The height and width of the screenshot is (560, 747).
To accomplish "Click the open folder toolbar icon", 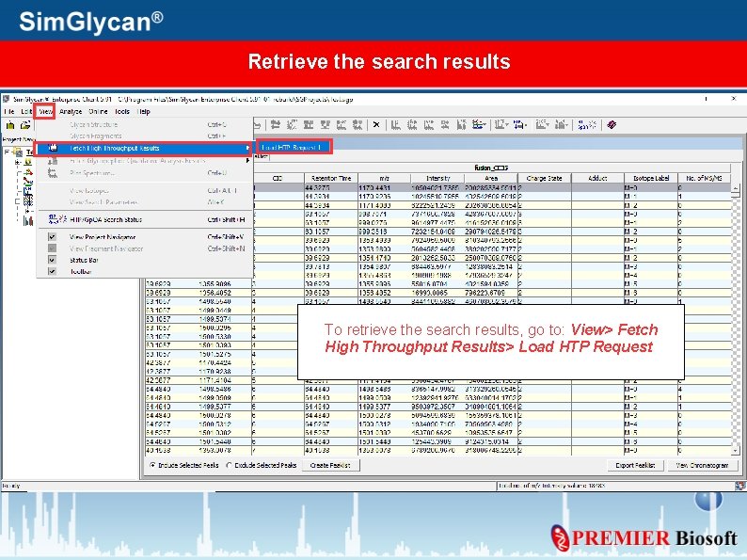I will pos(25,125).
